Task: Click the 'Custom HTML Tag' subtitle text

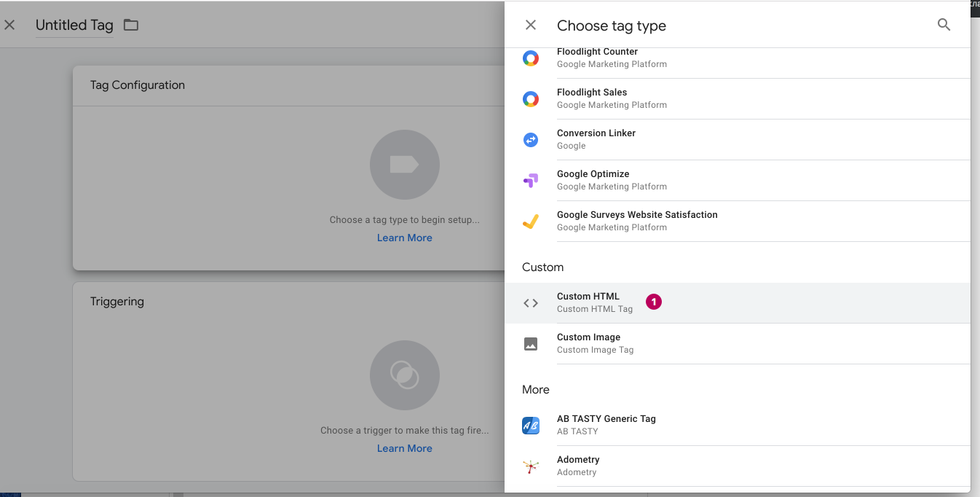Action: (595, 309)
